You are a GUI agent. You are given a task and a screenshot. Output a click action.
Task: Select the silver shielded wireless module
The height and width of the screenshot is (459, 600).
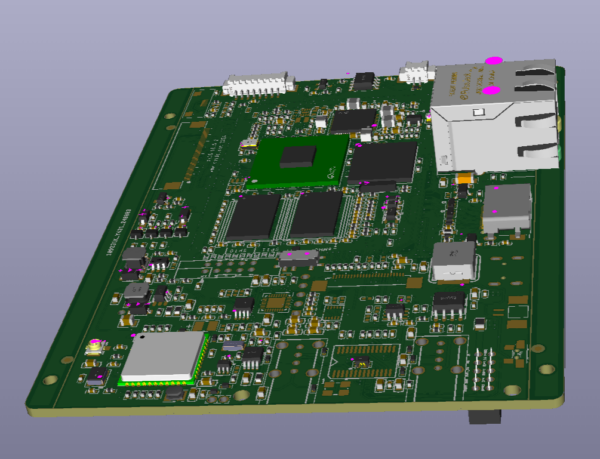[x=164, y=358]
